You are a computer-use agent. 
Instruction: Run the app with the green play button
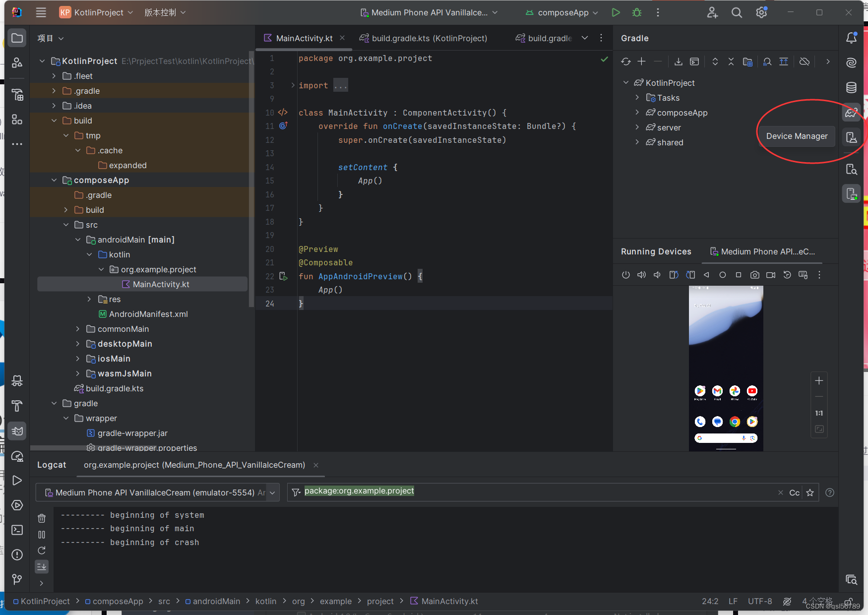tap(616, 12)
